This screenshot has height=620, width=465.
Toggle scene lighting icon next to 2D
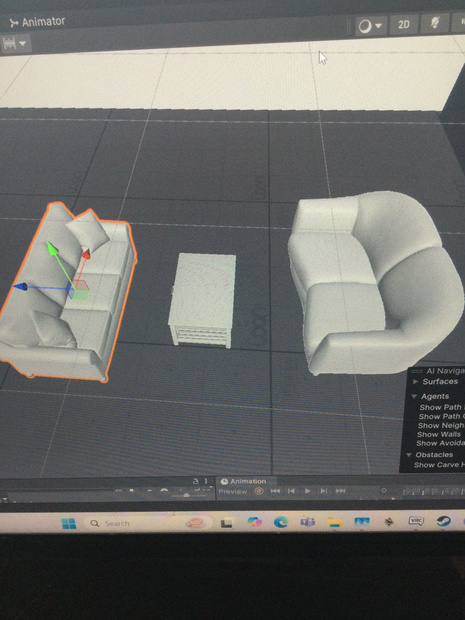click(x=435, y=24)
